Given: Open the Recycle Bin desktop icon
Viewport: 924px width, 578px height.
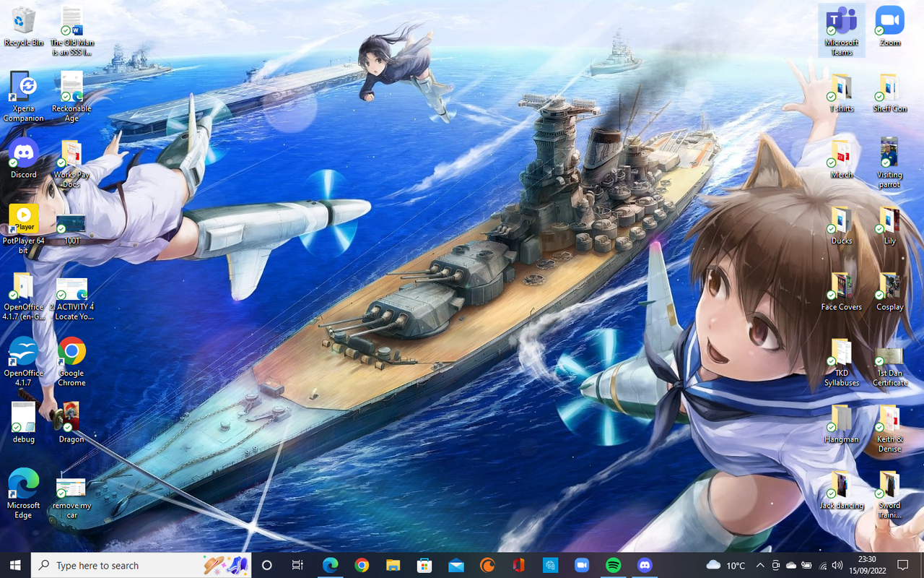Looking at the screenshot, I should (x=24, y=27).
